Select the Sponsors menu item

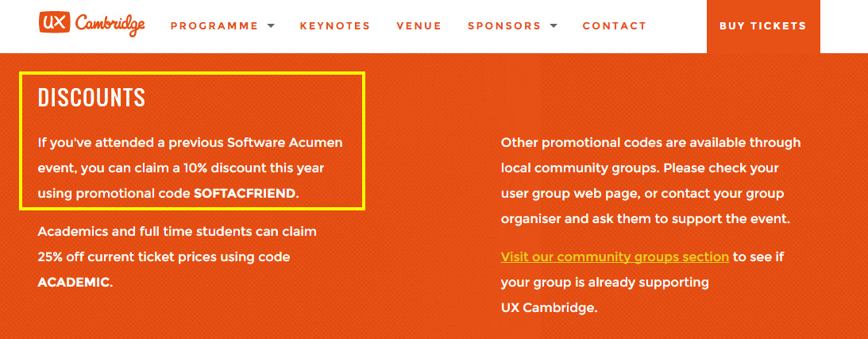tap(504, 26)
